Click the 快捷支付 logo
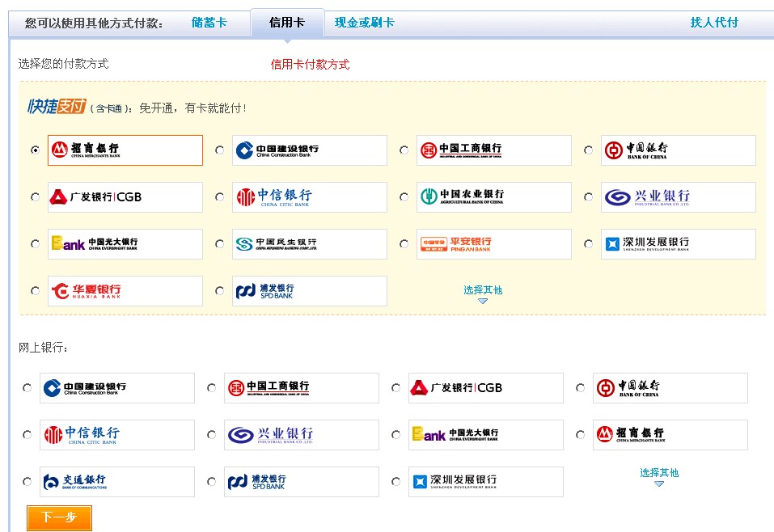Viewport: 774px width, 532px height. click(x=57, y=106)
